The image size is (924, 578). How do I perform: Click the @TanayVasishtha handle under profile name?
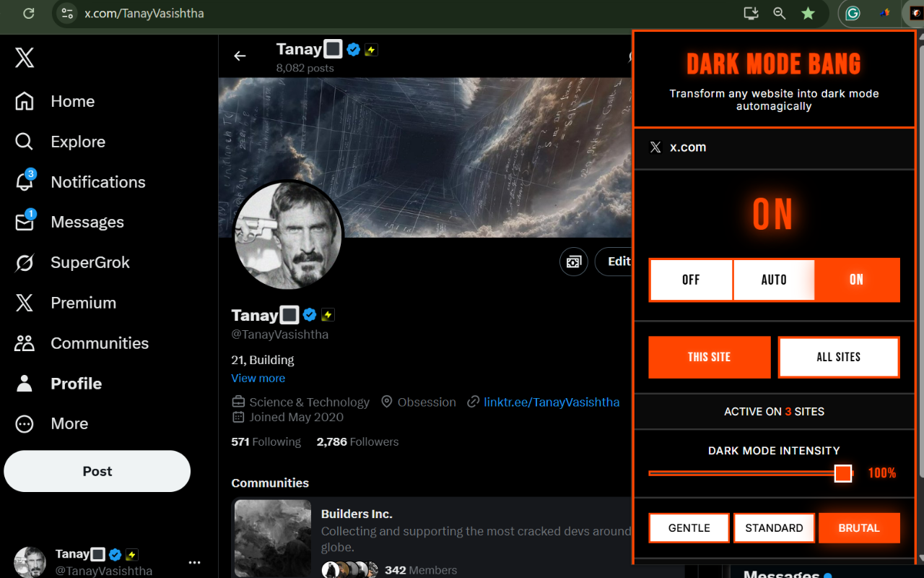(x=280, y=335)
